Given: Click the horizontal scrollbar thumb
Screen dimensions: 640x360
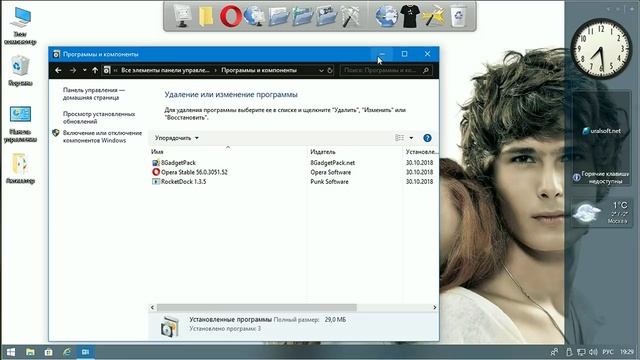Looking at the screenshot, I should (257, 307).
